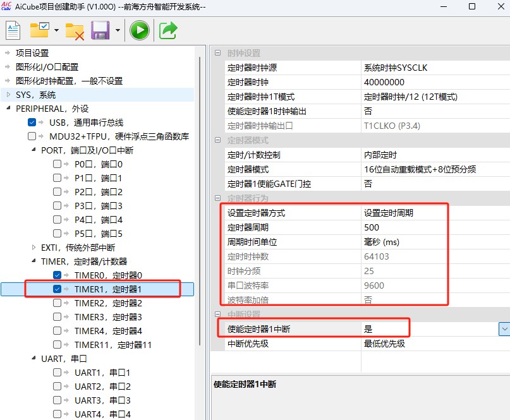Click the AiCube app logo in title bar

tap(6, 6)
